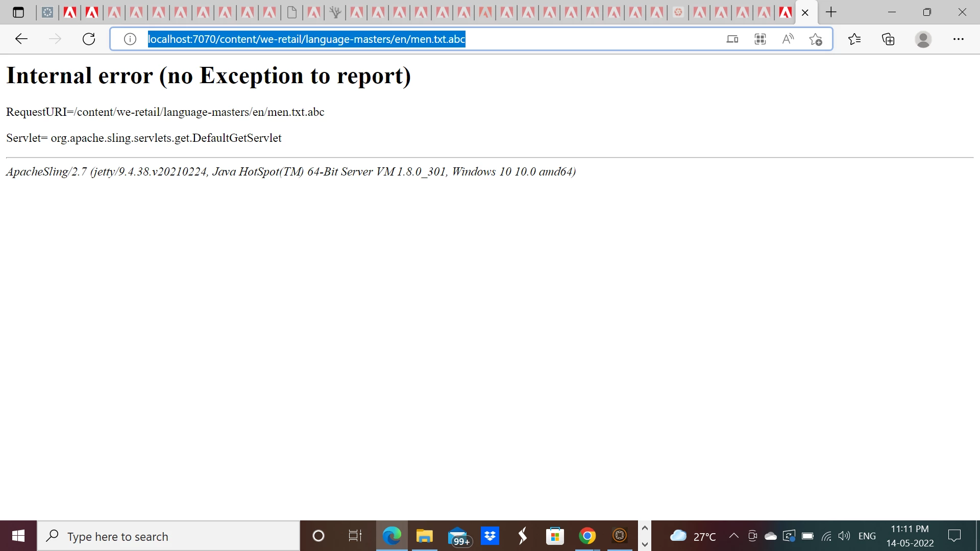Click the browser refresh button
The image size is (980, 551).
click(89, 39)
